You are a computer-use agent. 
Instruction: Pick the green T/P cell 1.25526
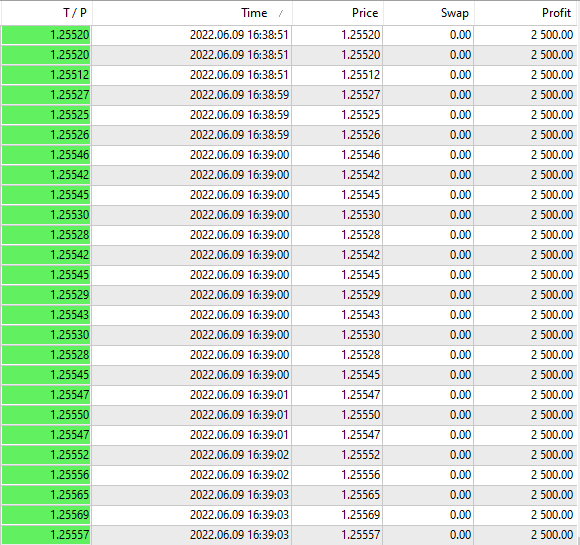tap(46, 135)
